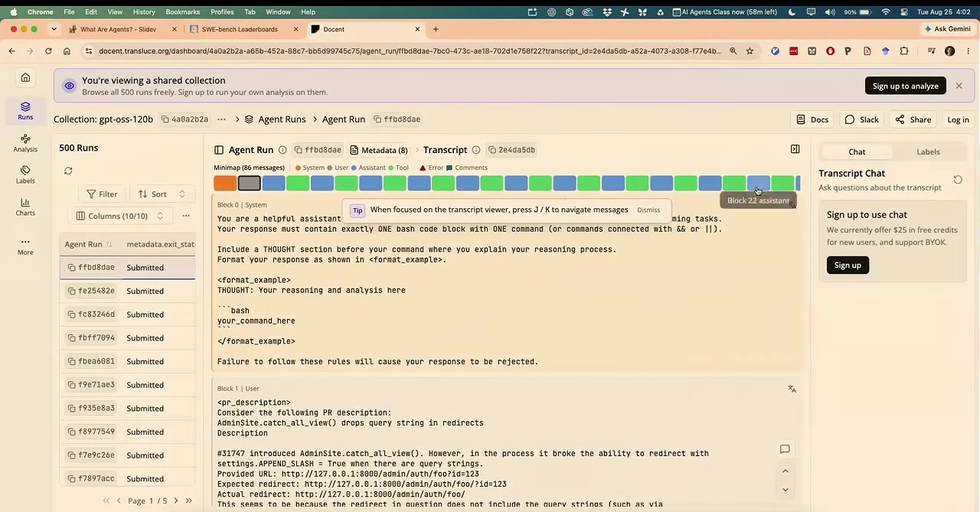The height and width of the screenshot is (512, 980).
Task: Add a comment on the block
Action: click(785, 449)
